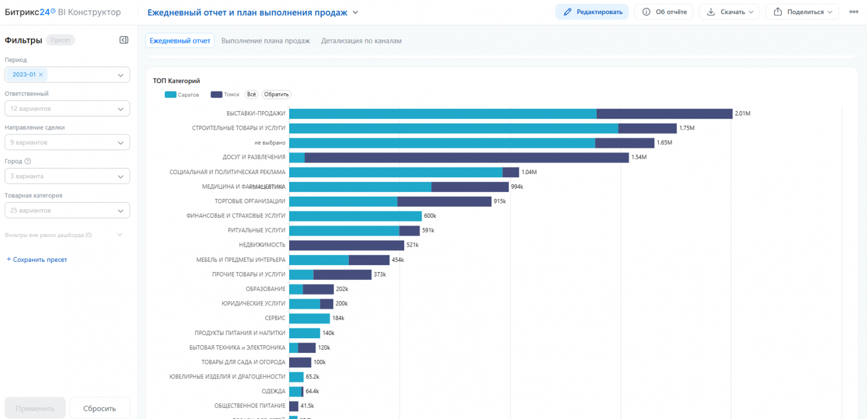Switch to Выполнение плана продаж tab
Viewport: 868px width, 419px height.
[265, 41]
